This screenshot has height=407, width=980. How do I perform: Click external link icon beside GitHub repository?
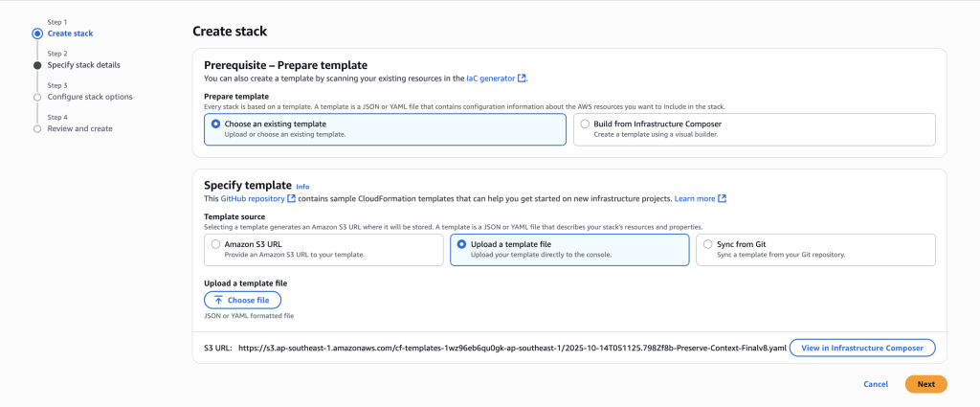coord(291,198)
